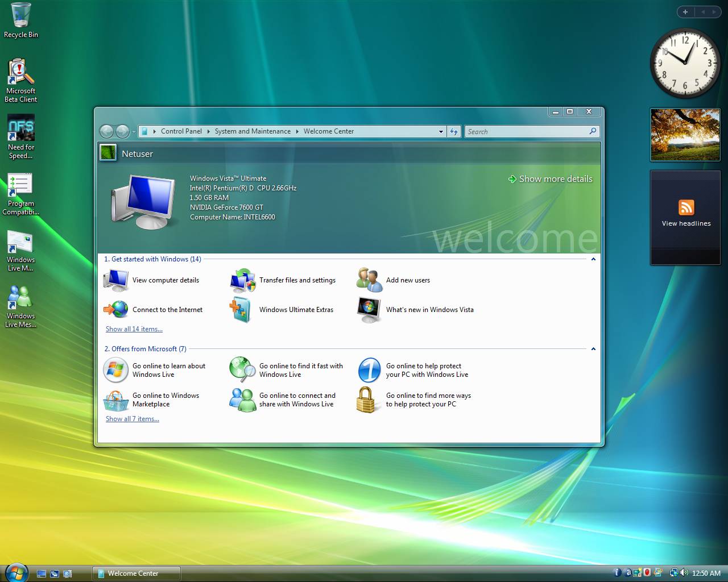
Task: Open Connect to the Internet item
Action: point(153,310)
